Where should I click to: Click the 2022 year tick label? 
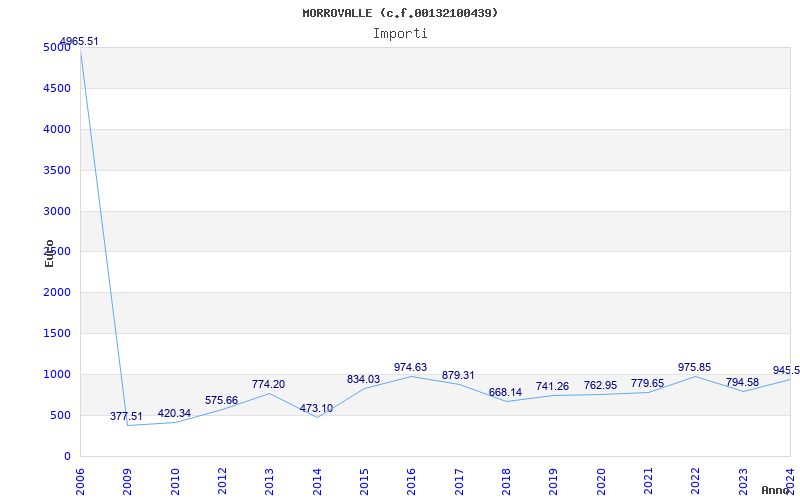(x=696, y=482)
